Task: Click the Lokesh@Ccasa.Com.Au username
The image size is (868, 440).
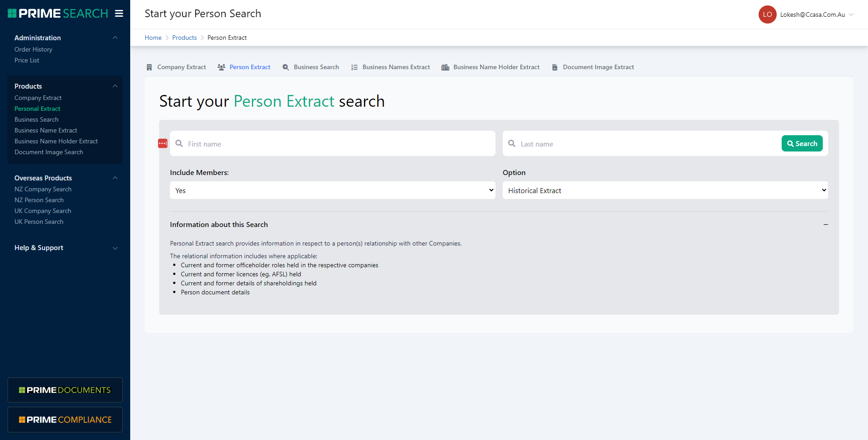Action: tap(812, 14)
